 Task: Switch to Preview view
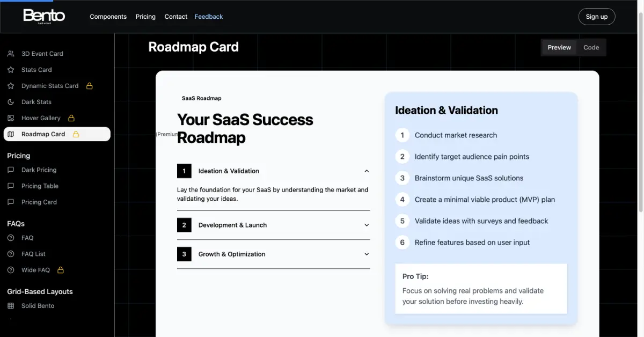(x=559, y=47)
